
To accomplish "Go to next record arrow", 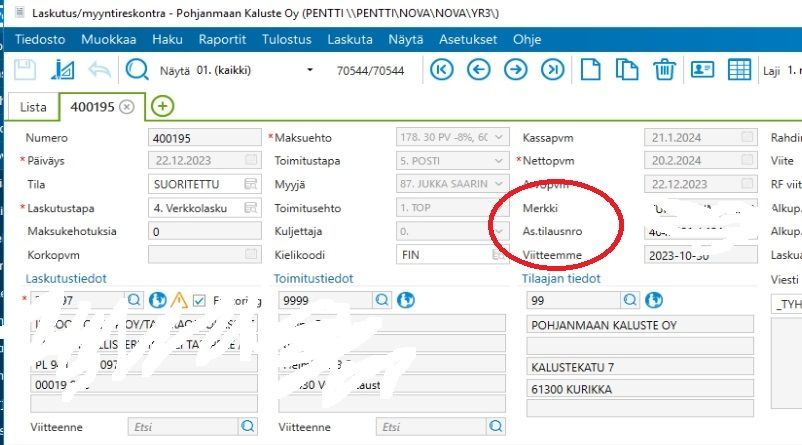I will point(516,70).
